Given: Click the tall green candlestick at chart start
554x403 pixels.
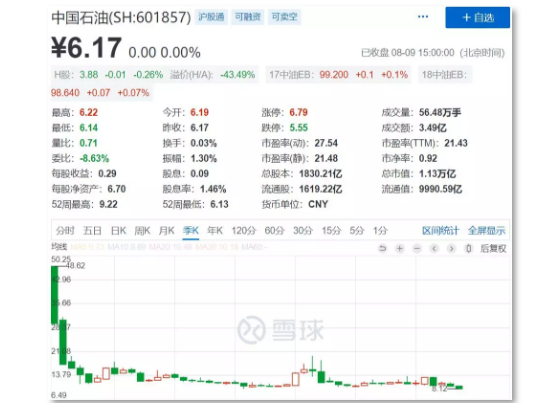Looking at the screenshot, I should tap(54, 295).
